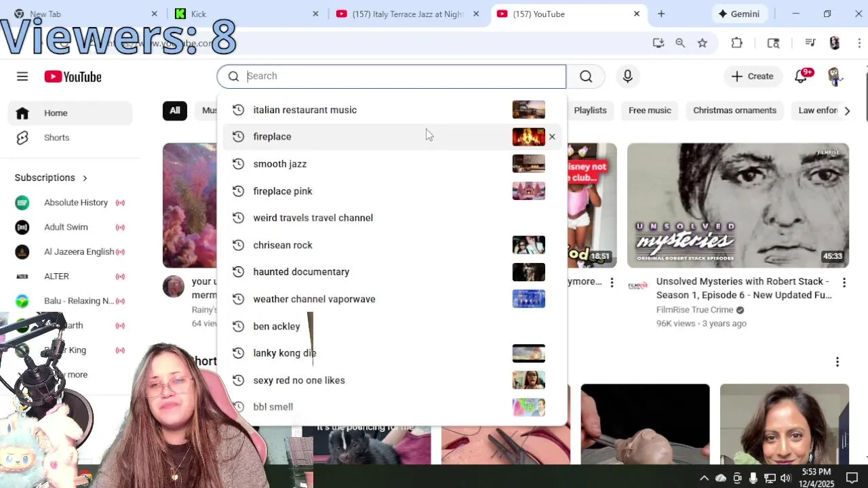Open the YouTube guide hamburger menu
The image size is (868, 488).
tap(22, 77)
